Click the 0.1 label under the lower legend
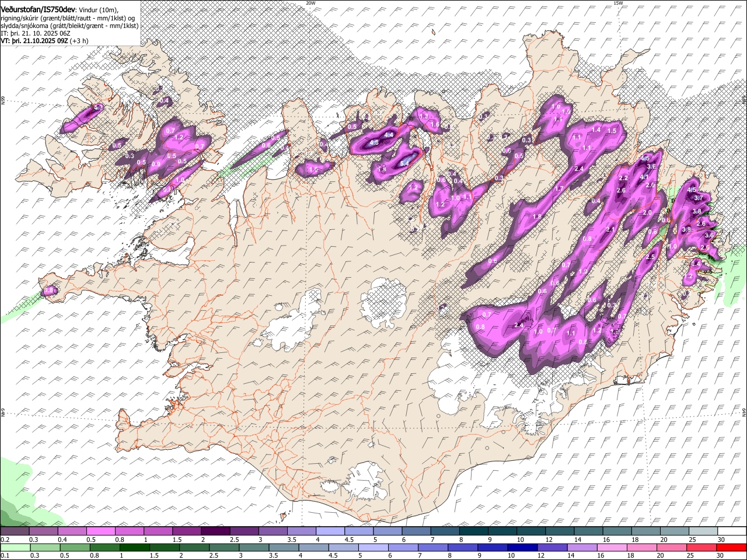 (x=5, y=556)
